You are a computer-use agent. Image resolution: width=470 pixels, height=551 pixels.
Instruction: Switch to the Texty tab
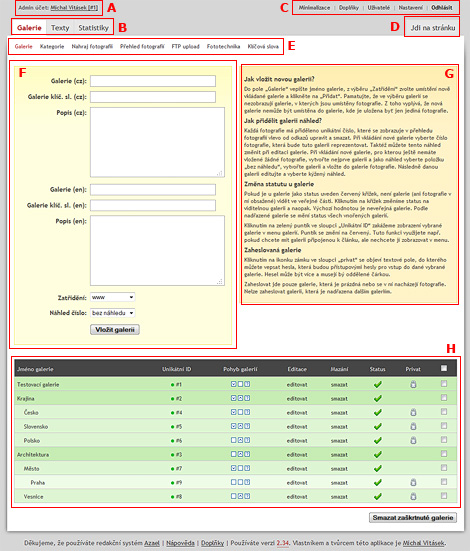tap(60, 27)
